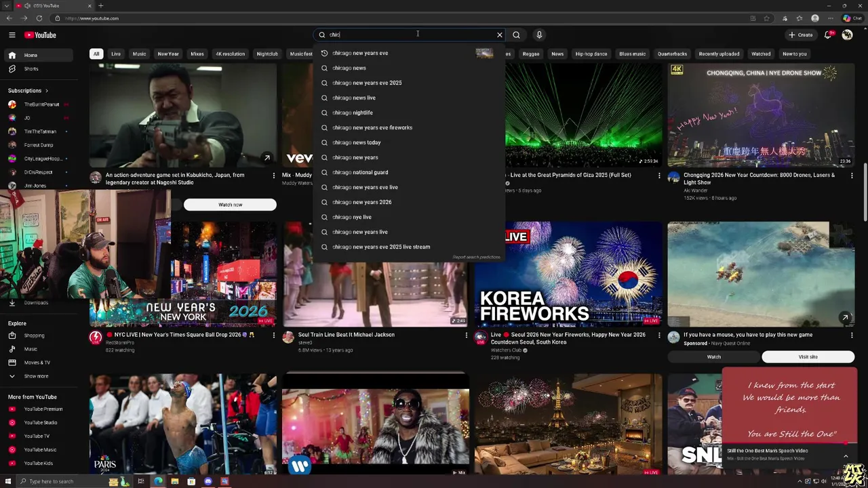Click the Watch now button
The width and height of the screenshot is (868, 488).
(x=230, y=205)
